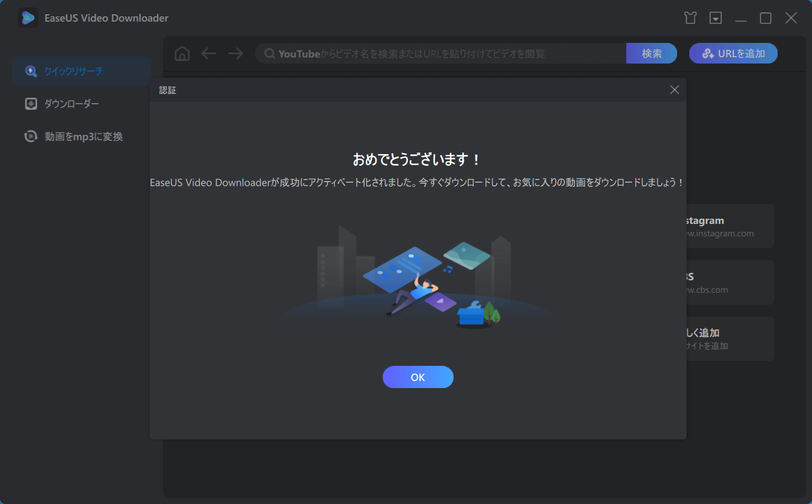This screenshot has width=812, height=504.
Task: Click the 検索 button
Action: click(652, 53)
